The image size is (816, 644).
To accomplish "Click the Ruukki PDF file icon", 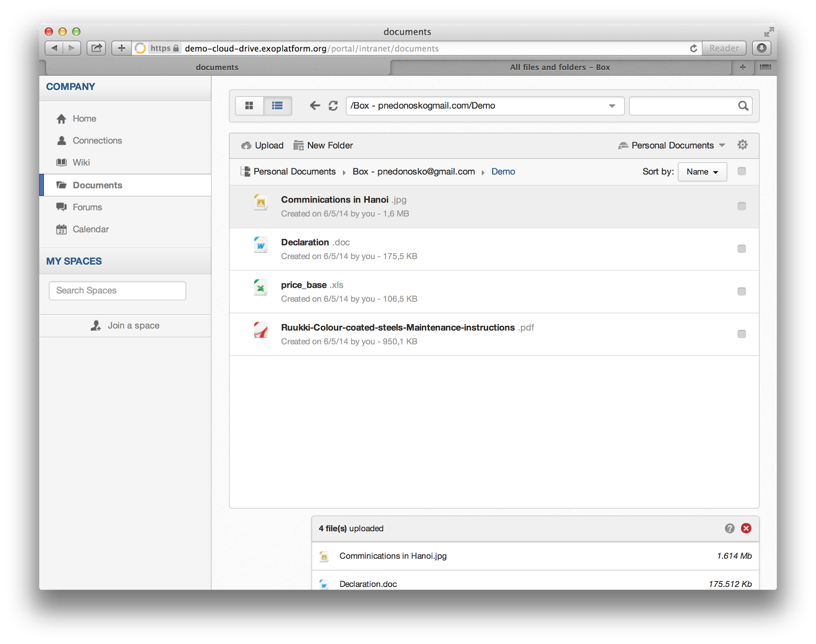I will [x=261, y=330].
